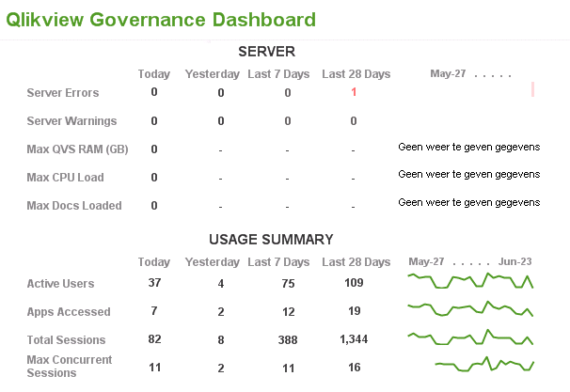Click the Usage Summary Today column header
This screenshot has height=392, width=570.
tap(153, 262)
